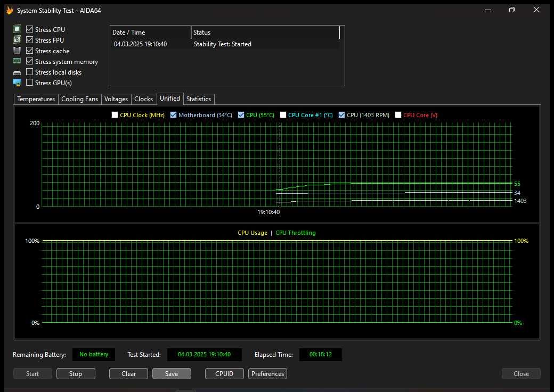Switch to the Clocks tab

143,99
